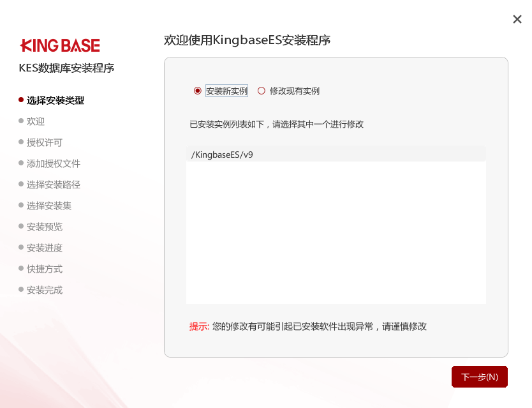Click the 选择安装路径 step in sidebar
Screen dimensions: 532x408
(x=54, y=185)
